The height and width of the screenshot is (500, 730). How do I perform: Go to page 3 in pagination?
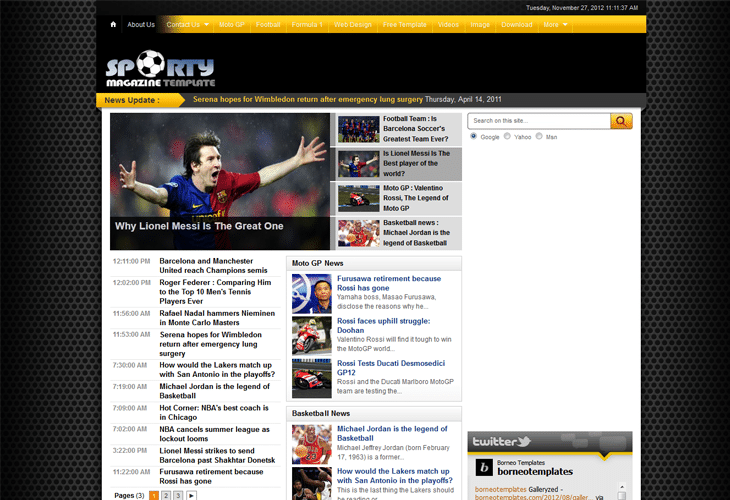pos(178,496)
